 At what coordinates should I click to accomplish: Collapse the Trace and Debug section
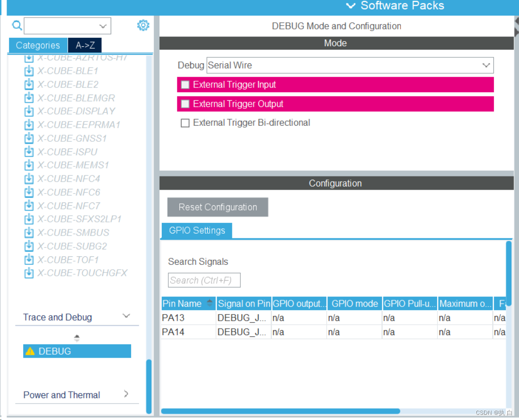point(126,315)
